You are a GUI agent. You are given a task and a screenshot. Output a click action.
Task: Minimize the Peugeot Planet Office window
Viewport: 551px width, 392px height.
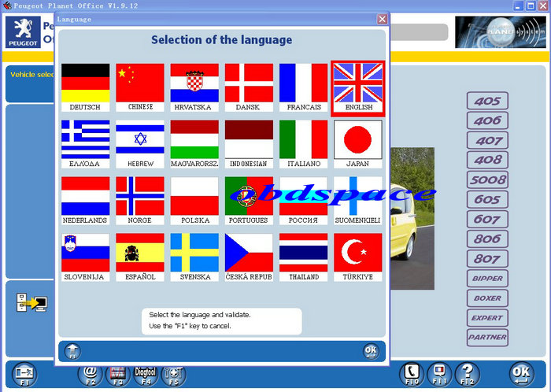point(518,6)
